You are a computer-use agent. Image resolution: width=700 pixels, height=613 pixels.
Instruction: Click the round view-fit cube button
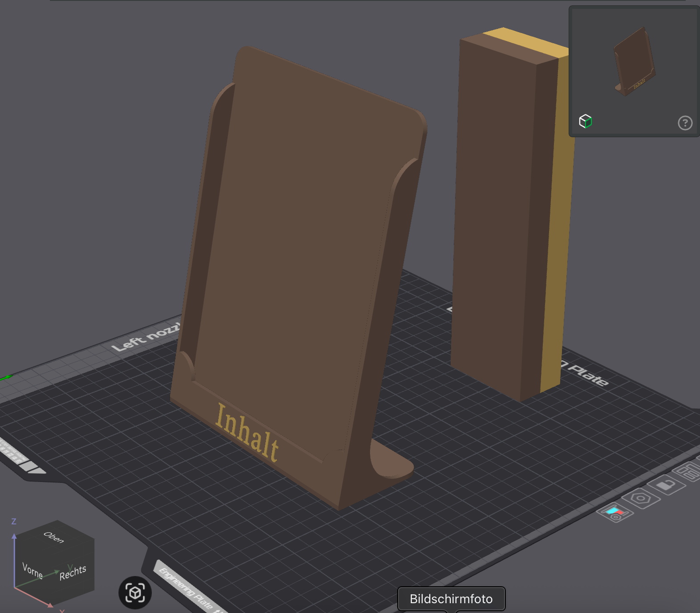coord(135,593)
